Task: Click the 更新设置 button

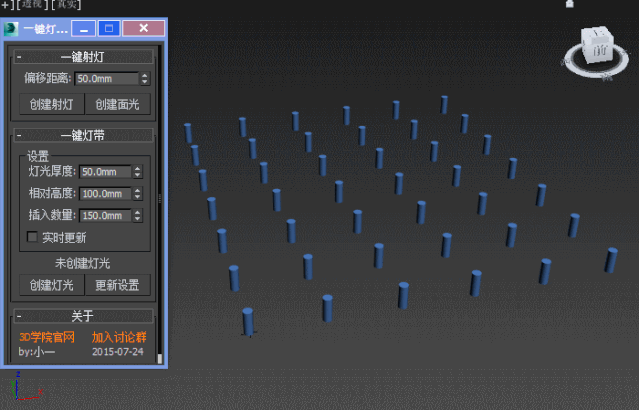Action: point(117,285)
